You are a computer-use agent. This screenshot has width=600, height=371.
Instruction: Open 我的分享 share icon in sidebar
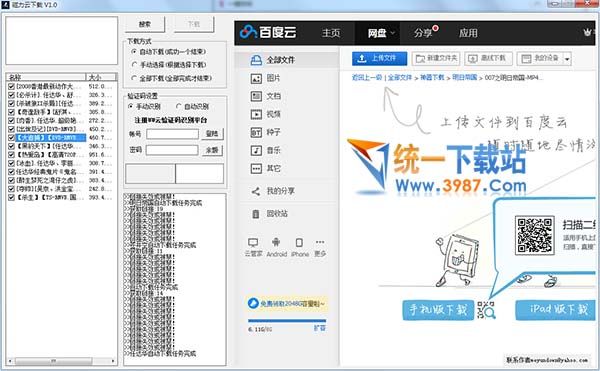point(256,191)
